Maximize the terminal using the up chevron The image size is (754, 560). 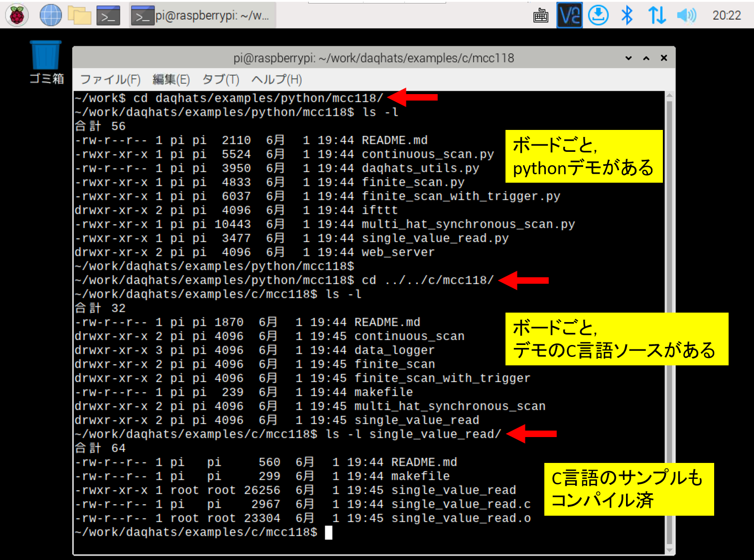(646, 58)
